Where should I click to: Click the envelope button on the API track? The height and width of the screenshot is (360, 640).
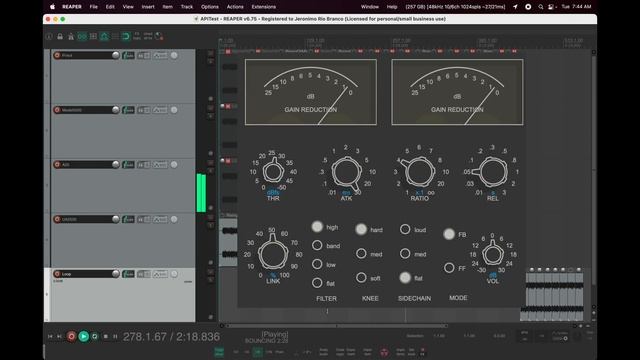[x=160, y=164]
